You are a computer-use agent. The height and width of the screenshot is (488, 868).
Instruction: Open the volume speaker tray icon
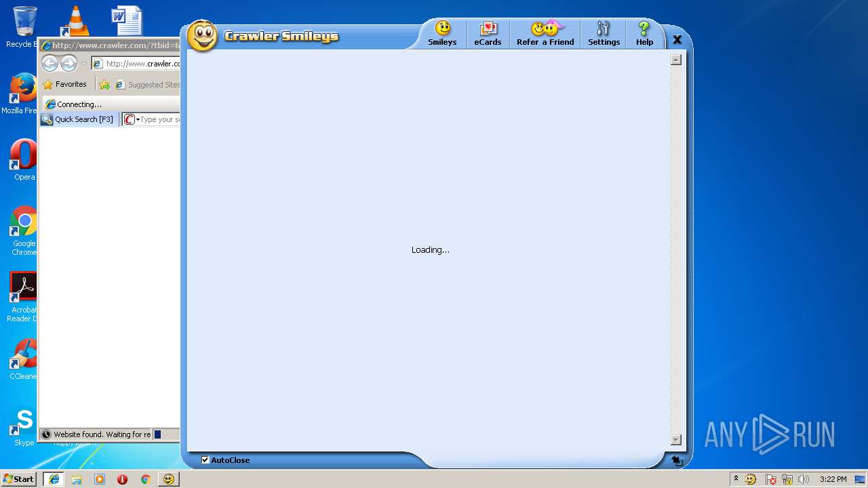tap(804, 479)
